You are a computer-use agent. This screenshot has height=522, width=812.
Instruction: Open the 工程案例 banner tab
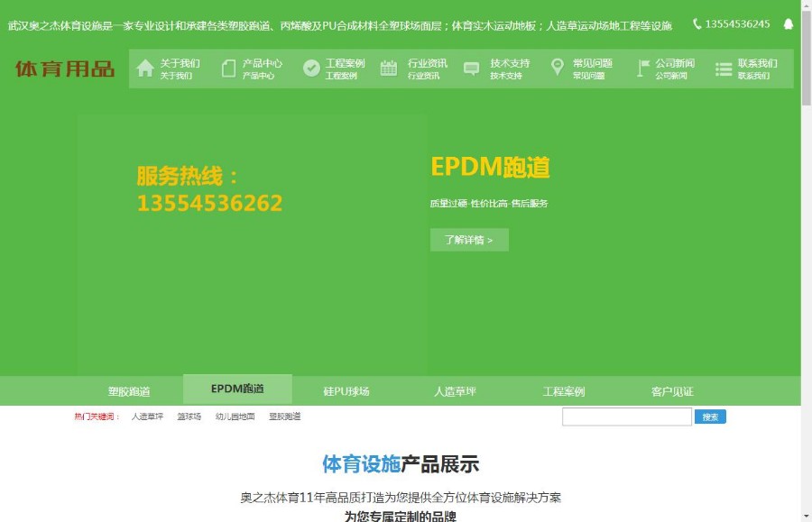pyautogui.click(x=563, y=391)
